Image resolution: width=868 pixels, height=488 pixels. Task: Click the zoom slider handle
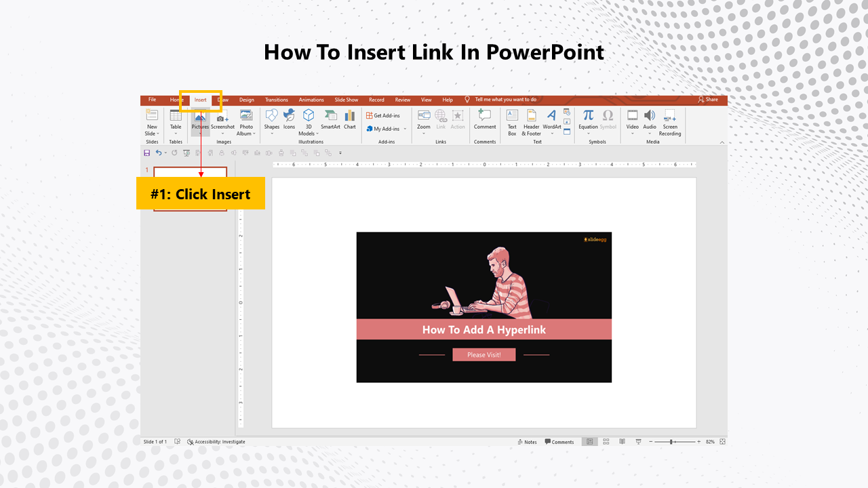tap(671, 442)
